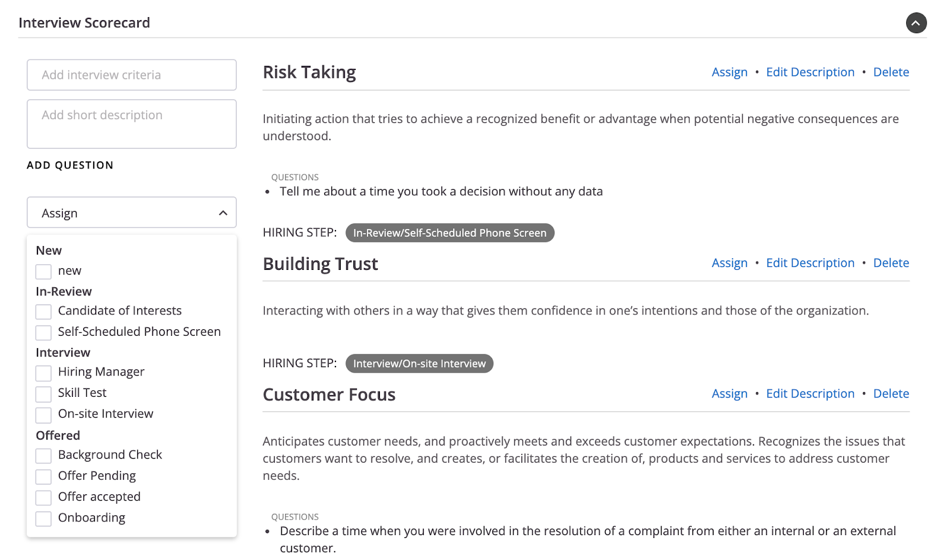Delete the Building Trust criteria
The height and width of the screenshot is (560, 950).
891,263
